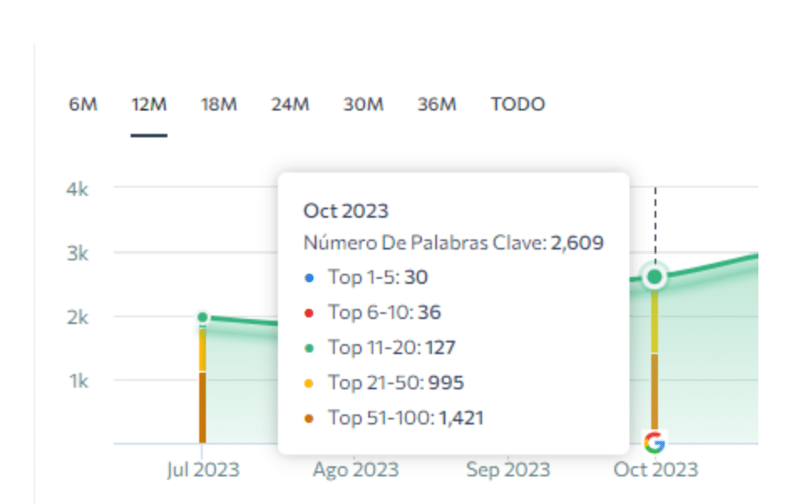Click the green Top 11-20 legend dot

tap(310, 348)
